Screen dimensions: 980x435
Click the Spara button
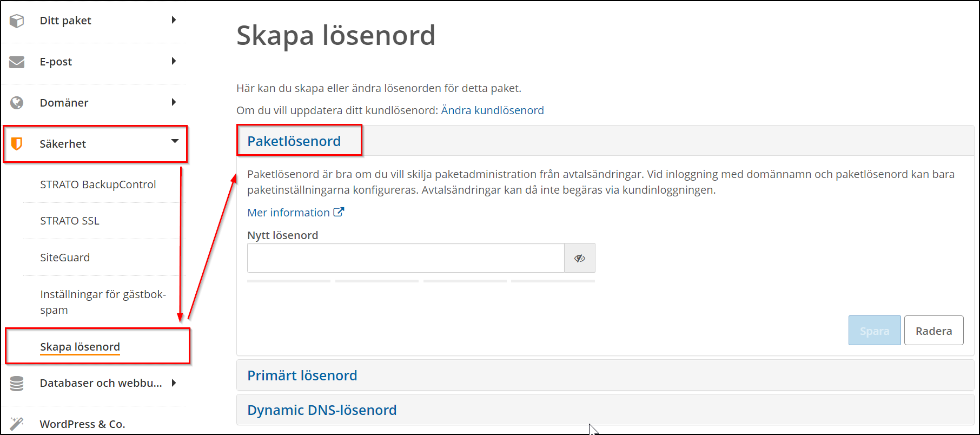pos(874,331)
